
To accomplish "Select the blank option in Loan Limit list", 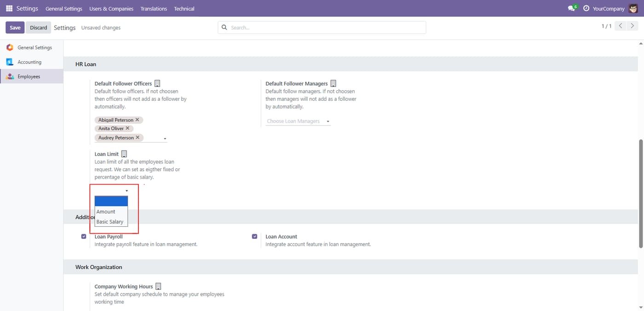I will (x=111, y=202).
